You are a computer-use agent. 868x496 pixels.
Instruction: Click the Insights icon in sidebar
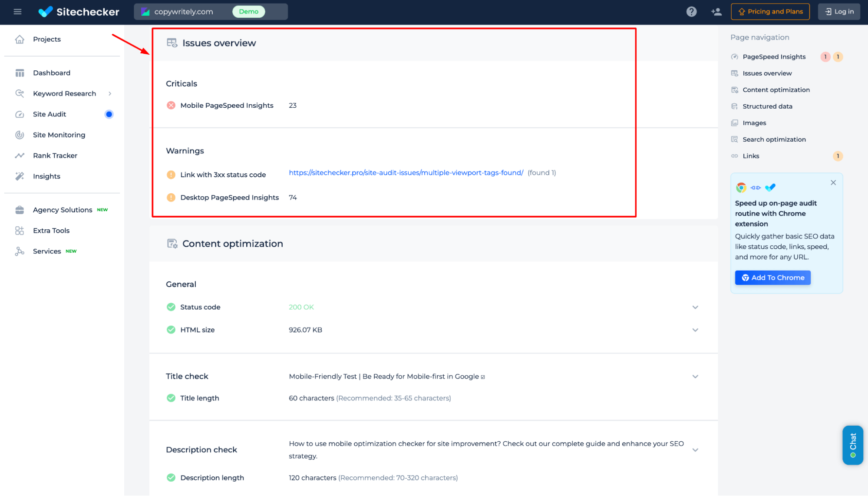[x=20, y=176]
